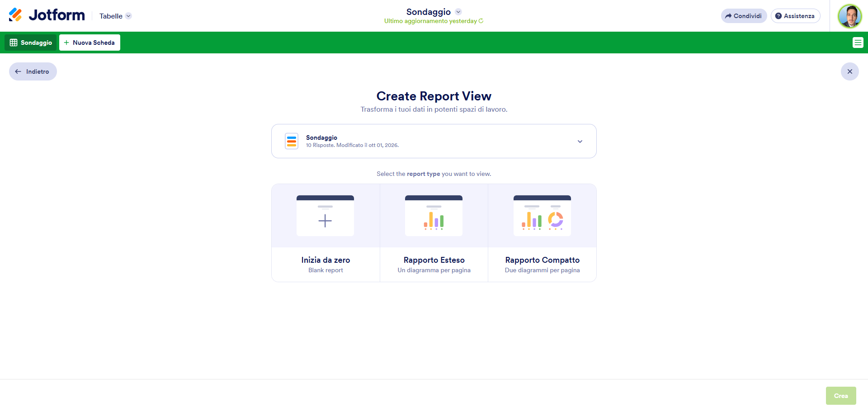Screen dimensions: 868x412
Task: Switch to the Sondaggio tab
Action: pyautogui.click(x=31, y=43)
